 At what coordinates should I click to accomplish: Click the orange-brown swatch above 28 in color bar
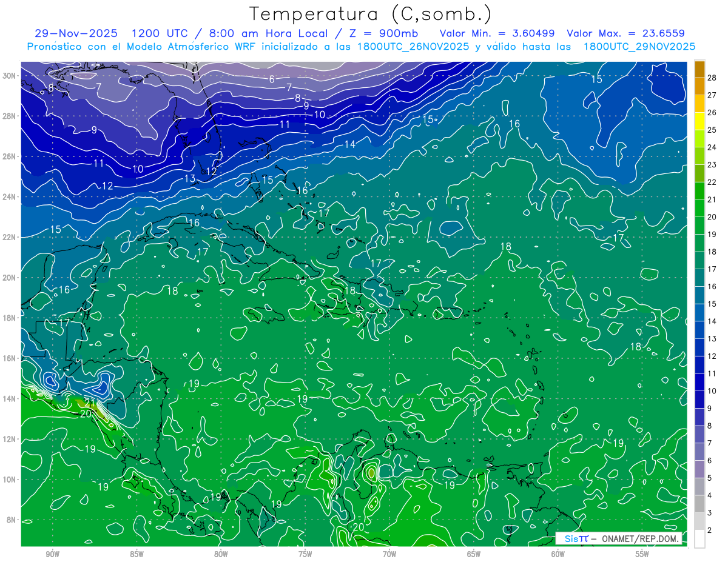tap(699, 69)
